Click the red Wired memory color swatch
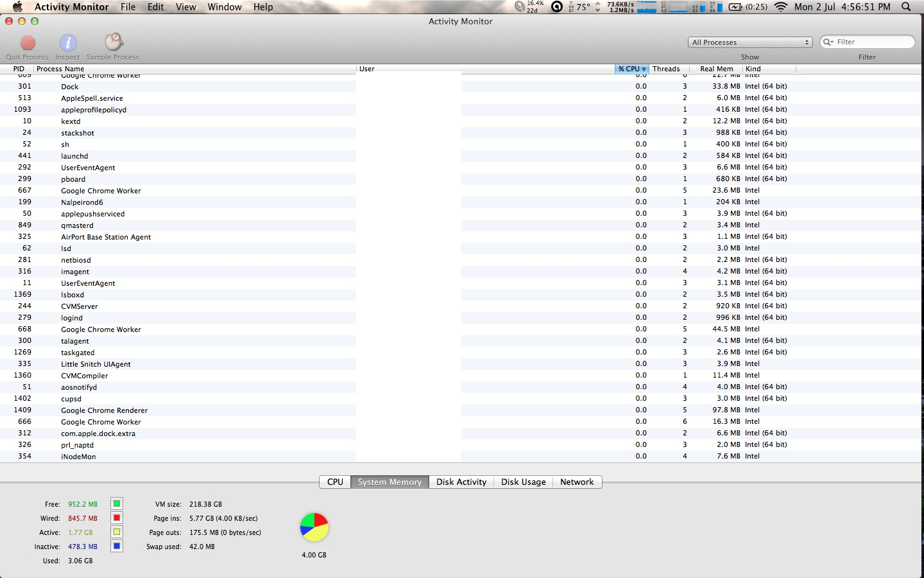Viewport: 924px width, 578px height. point(117,518)
